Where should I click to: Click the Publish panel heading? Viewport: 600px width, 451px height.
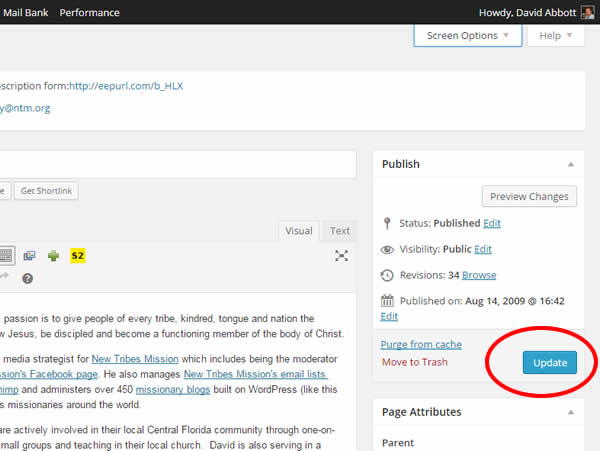point(401,164)
